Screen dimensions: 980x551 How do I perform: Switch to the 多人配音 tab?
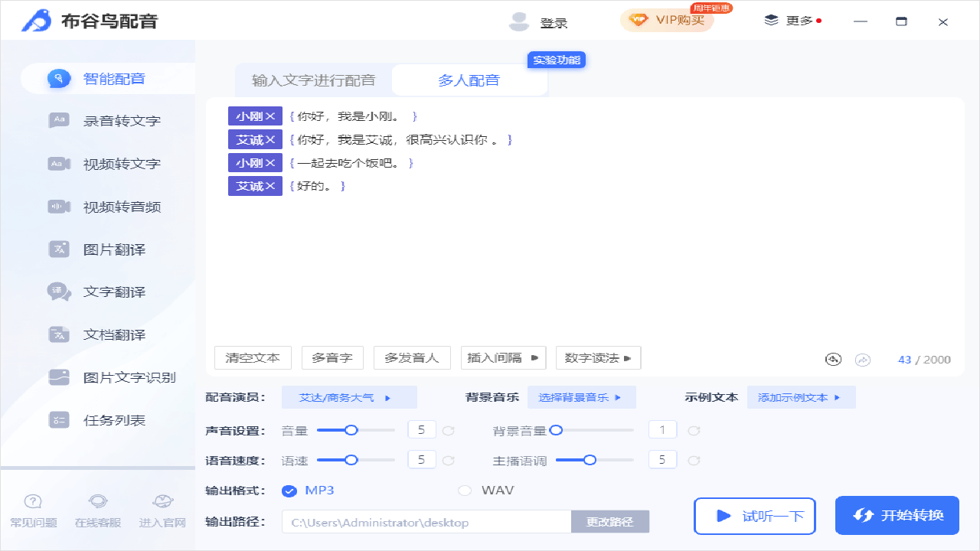click(x=469, y=79)
